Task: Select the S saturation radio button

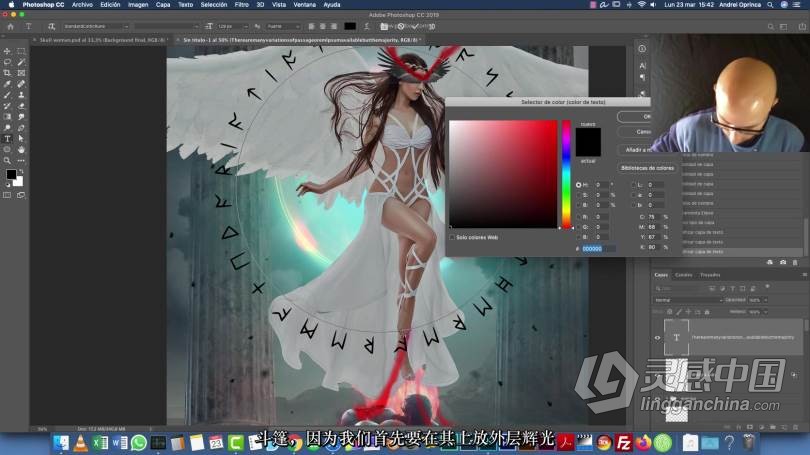Action: click(579, 195)
